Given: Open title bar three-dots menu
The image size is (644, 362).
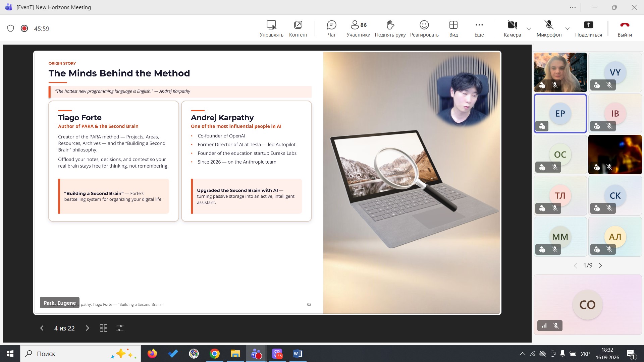Looking at the screenshot, I should click(x=573, y=7).
